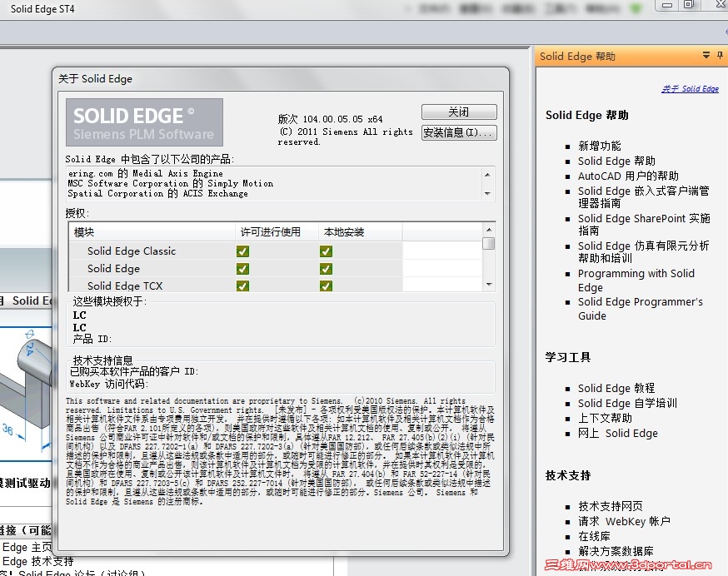
Task: Open Solid Edge 嵌入式客户端管理器指南 link
Action: (x=644, y=196)
